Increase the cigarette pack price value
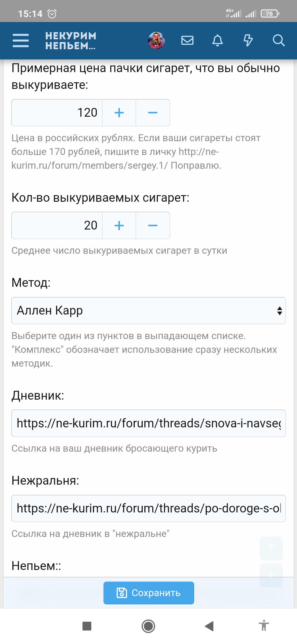This screenshot has height=644, width=297. pyautogui.click(x=119, y=113)
